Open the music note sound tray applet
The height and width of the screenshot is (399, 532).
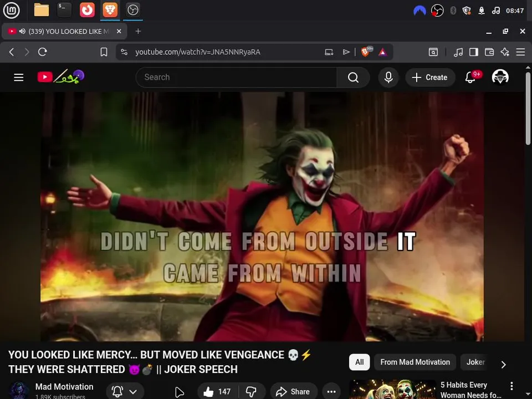click(x=495, y=11)
